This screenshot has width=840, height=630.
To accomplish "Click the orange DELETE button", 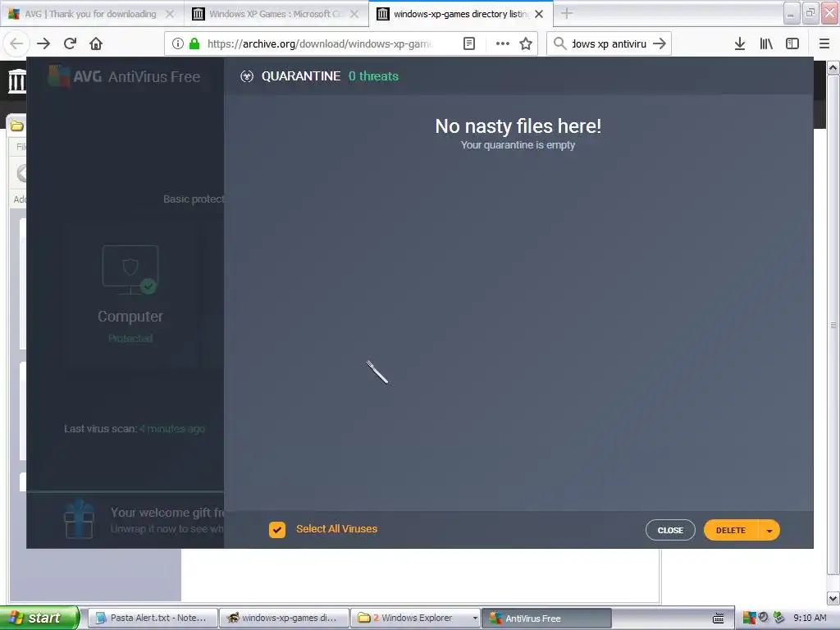I will pyautogui.click(x=731, y=530).
